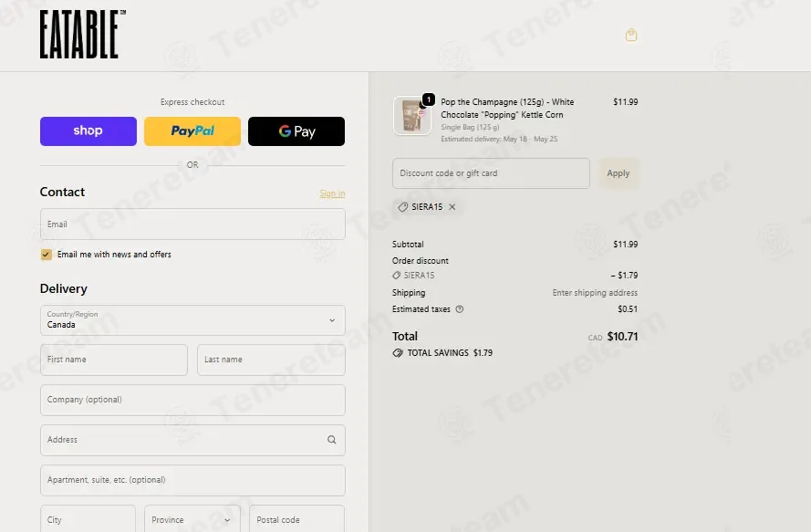Image resolution: width=811 pixels, height=532 pixels.
Task: Focus the First name field
Action: pos(114,360)
